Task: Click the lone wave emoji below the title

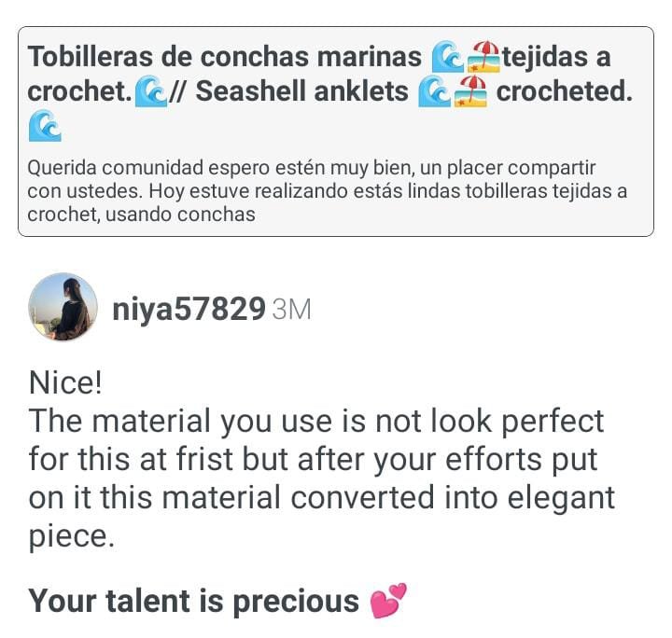Action: 45,126
